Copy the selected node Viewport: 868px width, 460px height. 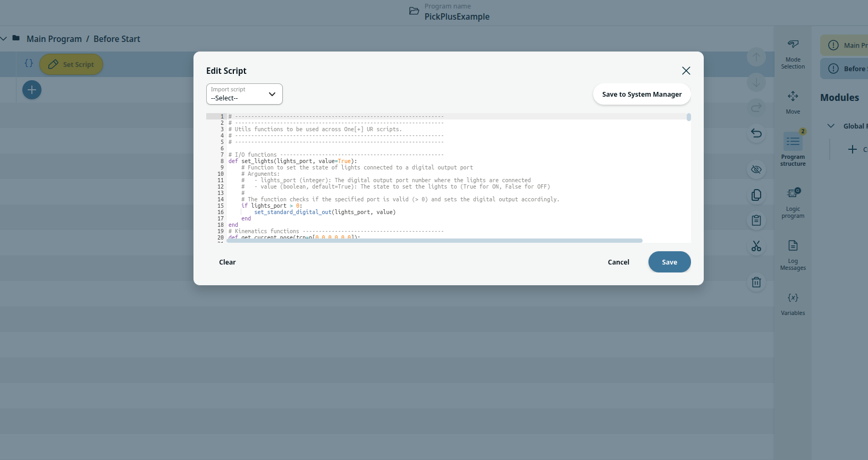coord(756,195)
